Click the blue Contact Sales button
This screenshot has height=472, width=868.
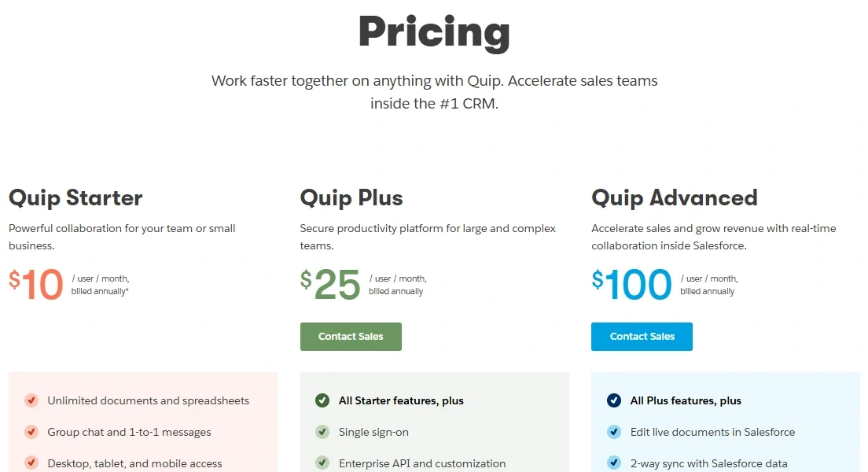tap(642, 337)
